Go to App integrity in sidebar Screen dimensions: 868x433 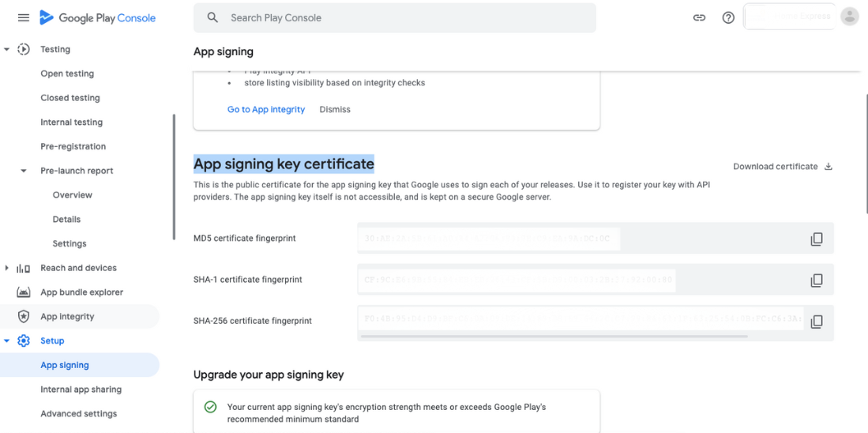67,317
